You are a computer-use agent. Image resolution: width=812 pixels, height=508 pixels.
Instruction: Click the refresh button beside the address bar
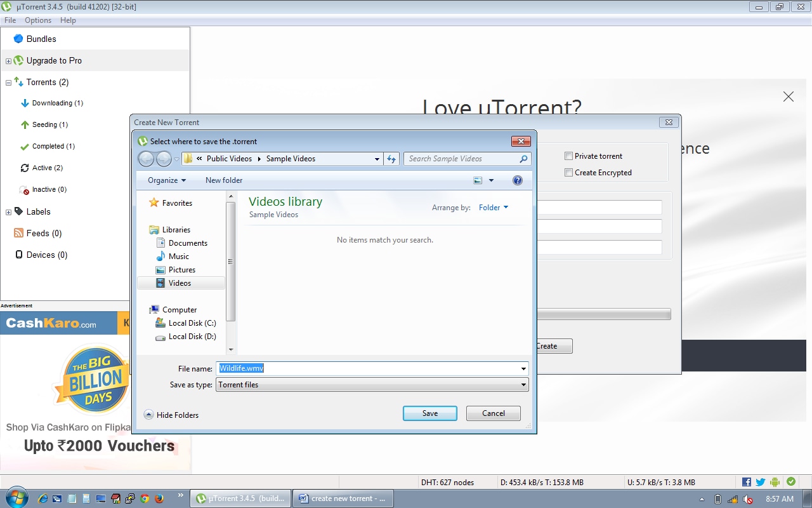tap(391, 159)
